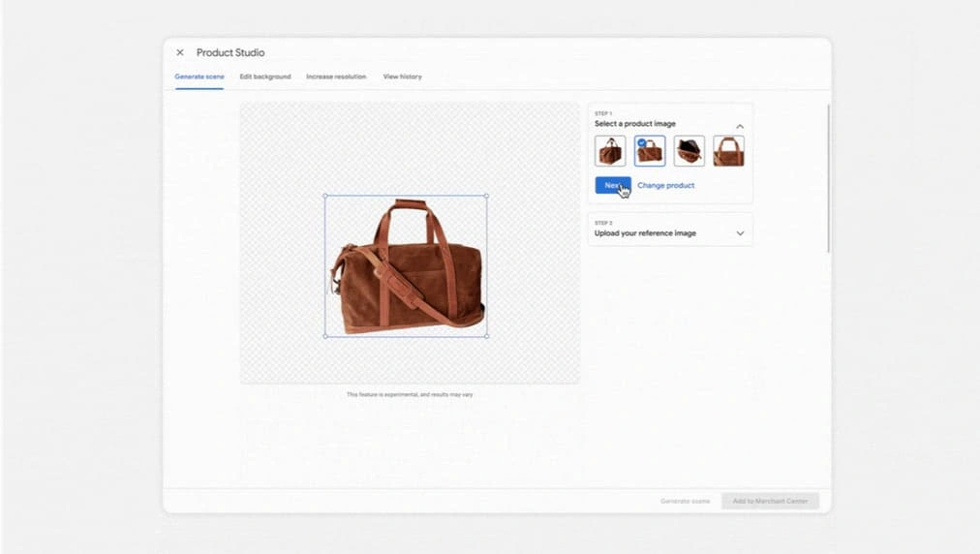This screenshot has width=980, height=554.
Task: Open the View history tab
Action: click(403, 77)
